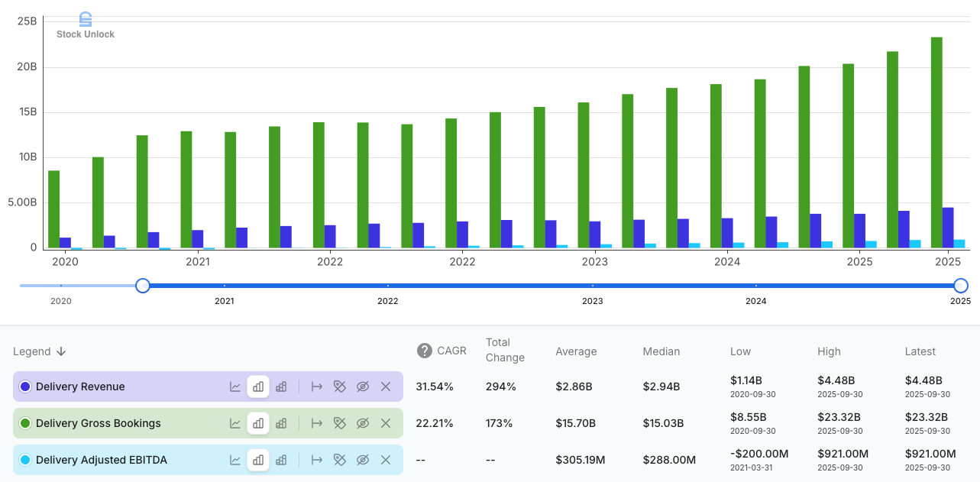Click the 22.21% CAGR value
This screenshot has width=980, height=482.
(x=435, y=423)
